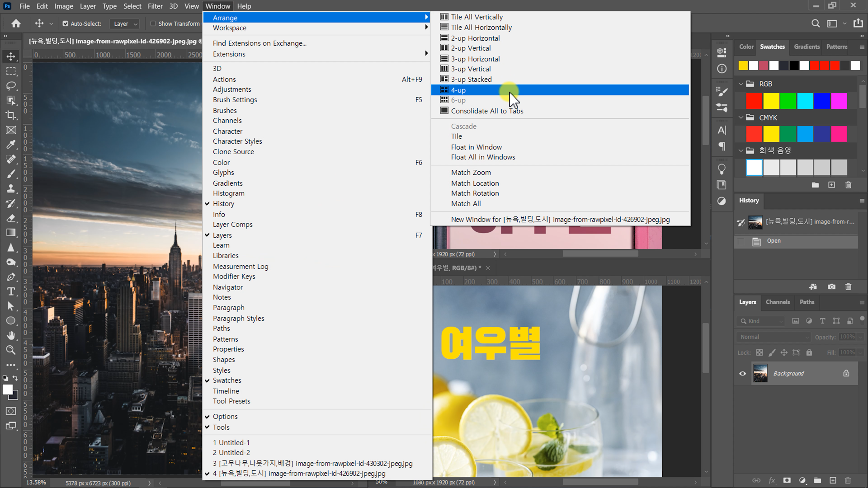
Task: Hide the Background layer eye icon
Action: [x=742, y=374]
